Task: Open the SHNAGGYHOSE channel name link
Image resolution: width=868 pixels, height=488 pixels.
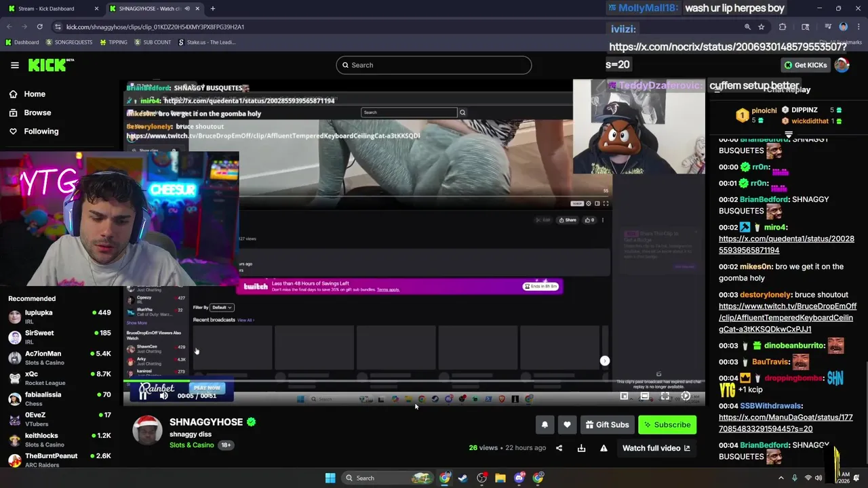Action: point(206,422)
